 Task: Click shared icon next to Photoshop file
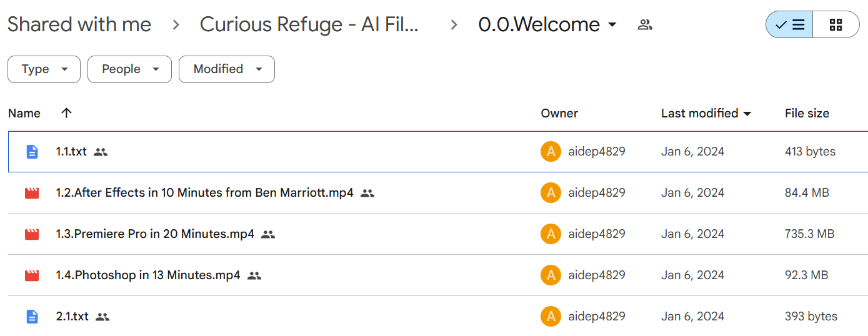[254, 275]
